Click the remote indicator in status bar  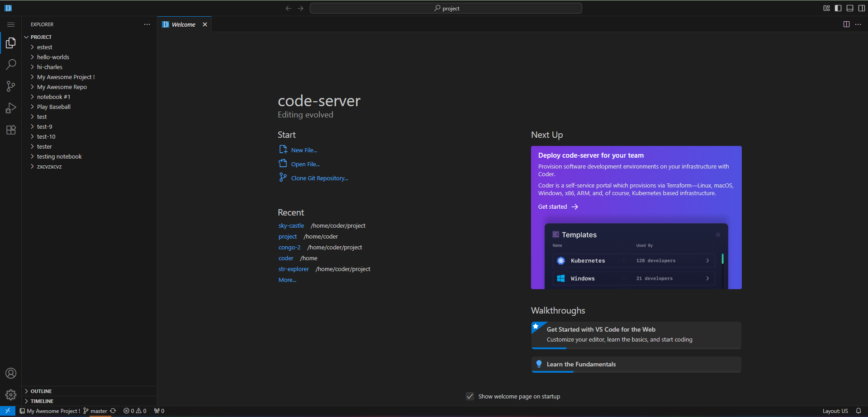click(x=8, y=411)
